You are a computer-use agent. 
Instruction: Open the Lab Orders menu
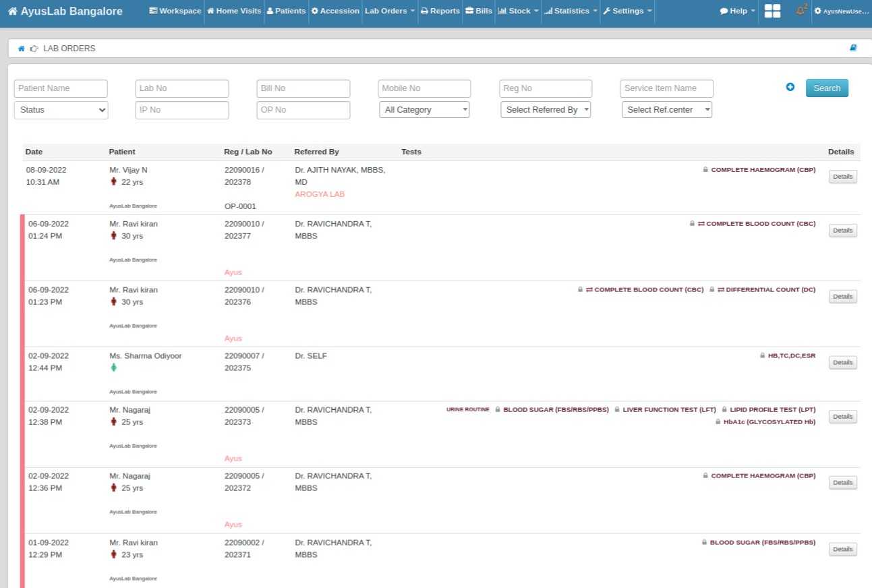pyautogui.click(x=388, y=11)
